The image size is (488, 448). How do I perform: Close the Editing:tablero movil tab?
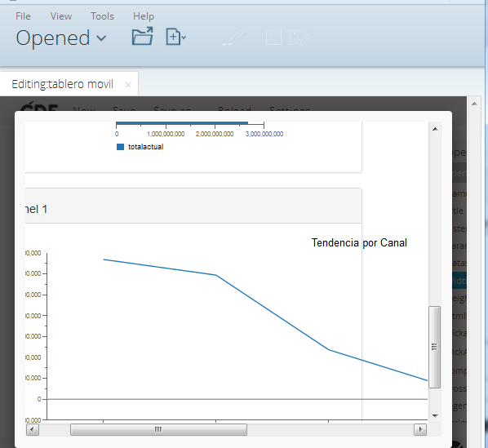[128, 85]
